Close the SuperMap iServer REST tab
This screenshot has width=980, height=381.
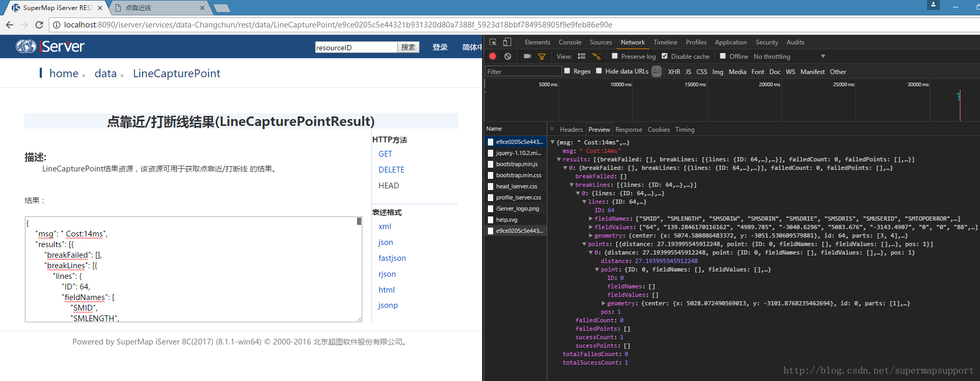pos(100,8)
